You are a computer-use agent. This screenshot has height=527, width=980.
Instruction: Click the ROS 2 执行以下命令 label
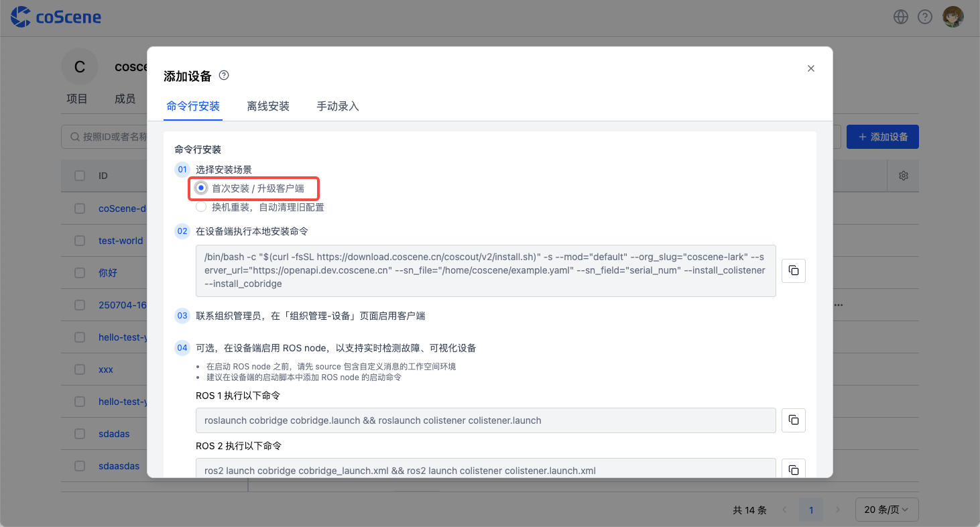click(x=239, y=445)
